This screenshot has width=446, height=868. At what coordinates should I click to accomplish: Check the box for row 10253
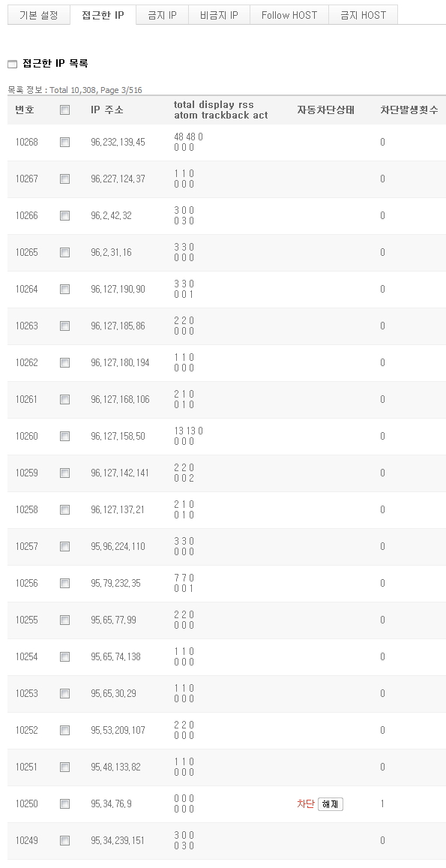tap(64, 694)
